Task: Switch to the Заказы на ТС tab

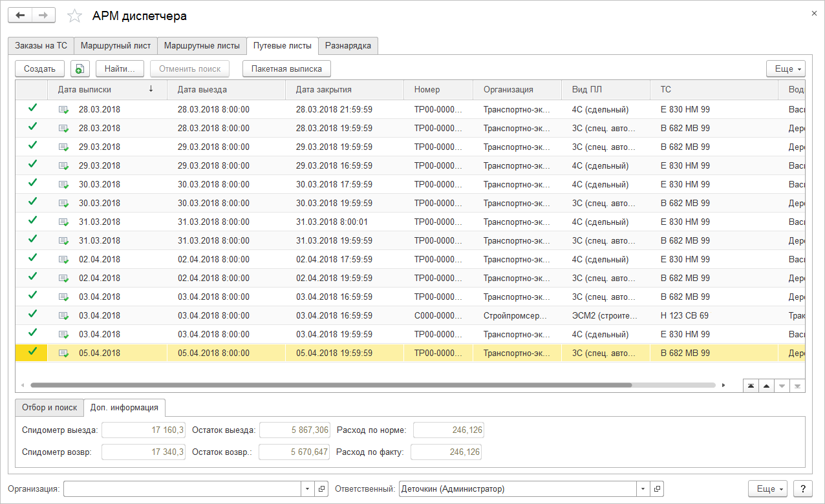Action: point(41,46)
